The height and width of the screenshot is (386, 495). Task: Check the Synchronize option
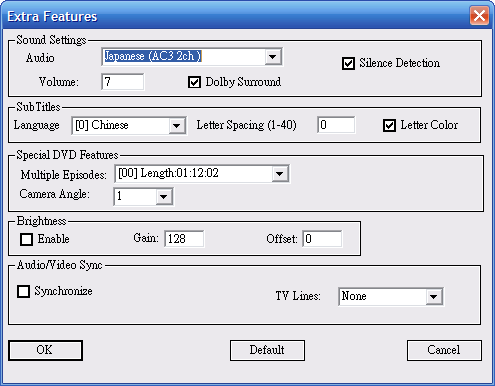(x=23, y=291)
